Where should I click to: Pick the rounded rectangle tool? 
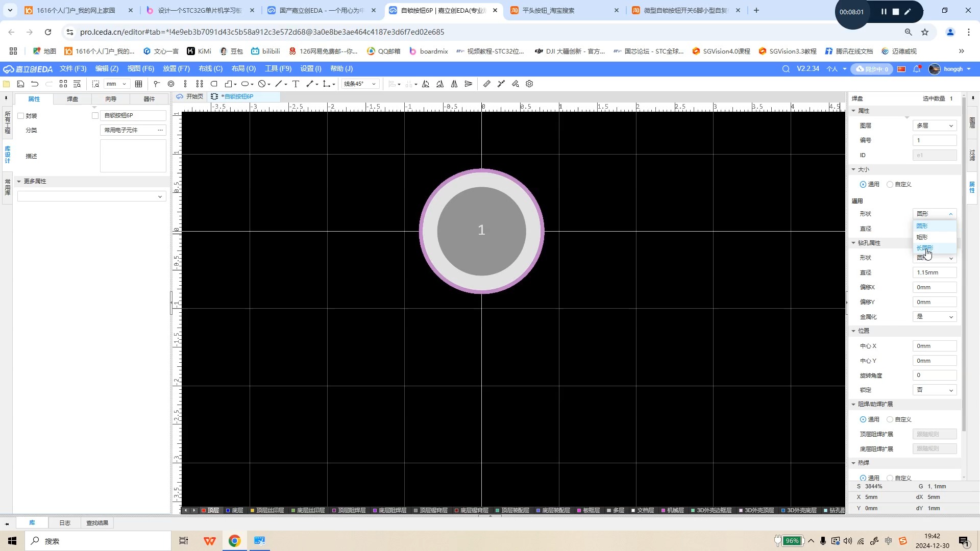pos(214,84)
